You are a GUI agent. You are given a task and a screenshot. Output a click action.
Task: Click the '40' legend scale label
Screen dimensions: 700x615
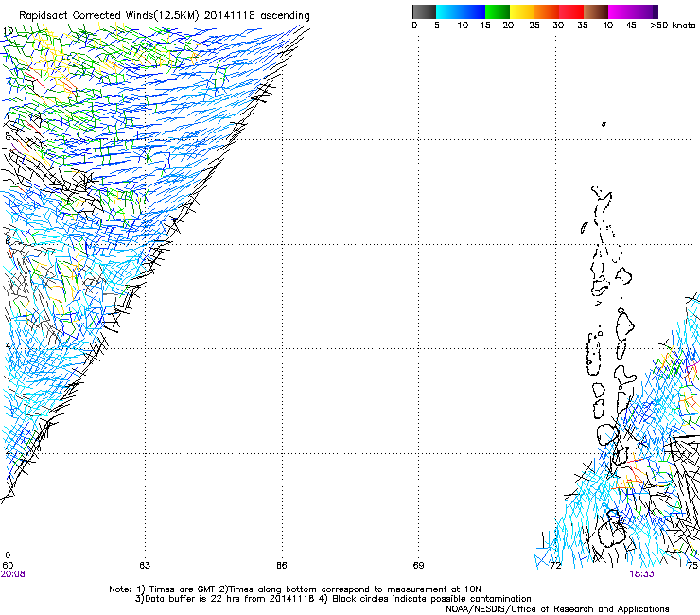point(607,26)
